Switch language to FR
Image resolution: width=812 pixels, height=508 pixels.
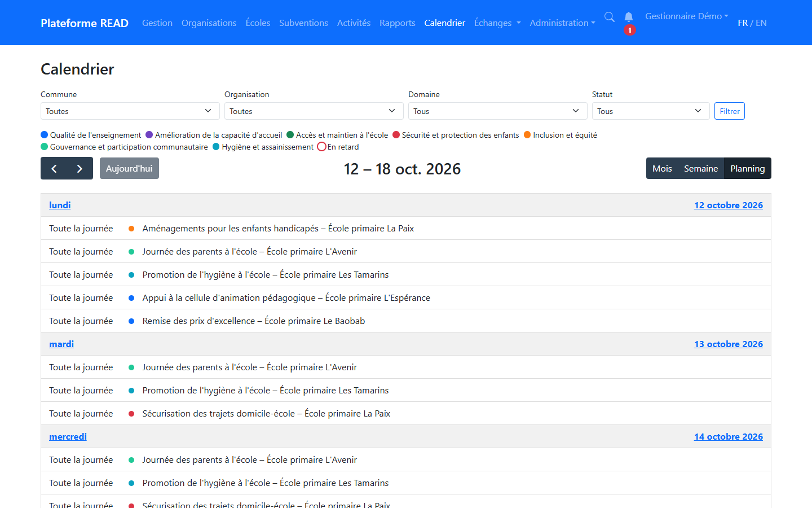tap(743, 23)
